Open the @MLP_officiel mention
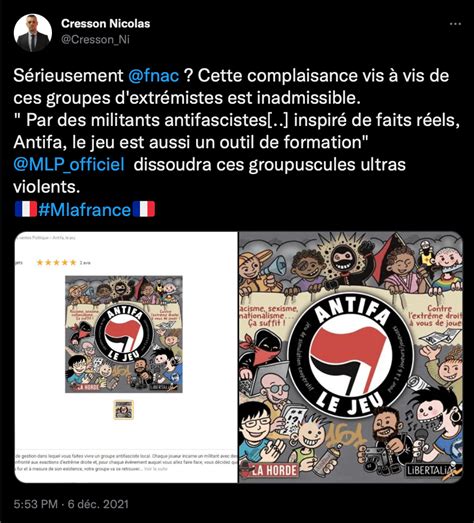Image resolution: width=474 pixels, height=523 pixels. pyautogui.click(x=69, y=165)
